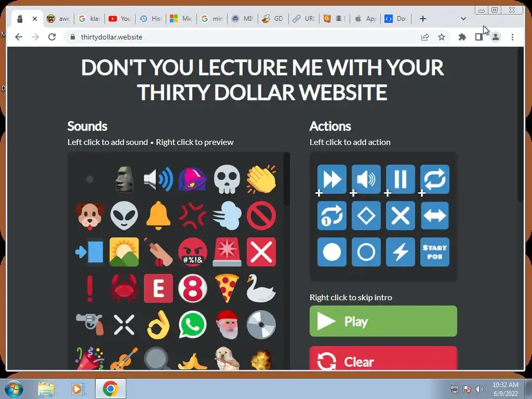Add the Moai stone head sound
Image resolution: width=532 pixels, height=399 pixels.
tap(124, 179)
